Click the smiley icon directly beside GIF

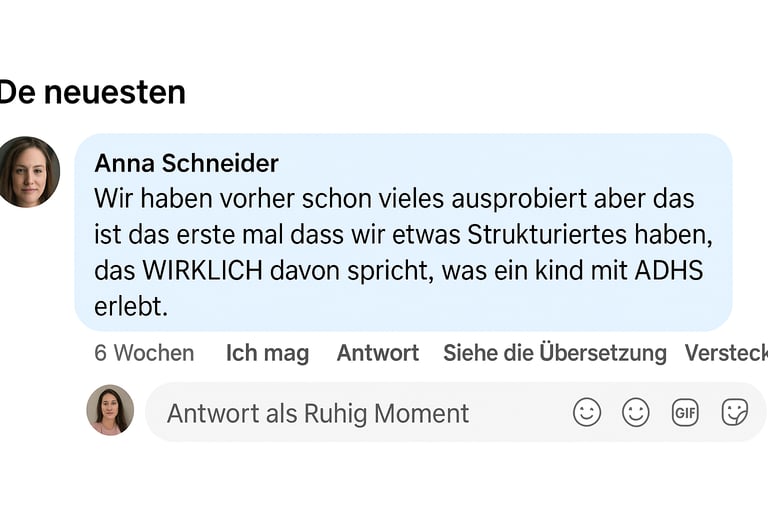coord(636,412)
